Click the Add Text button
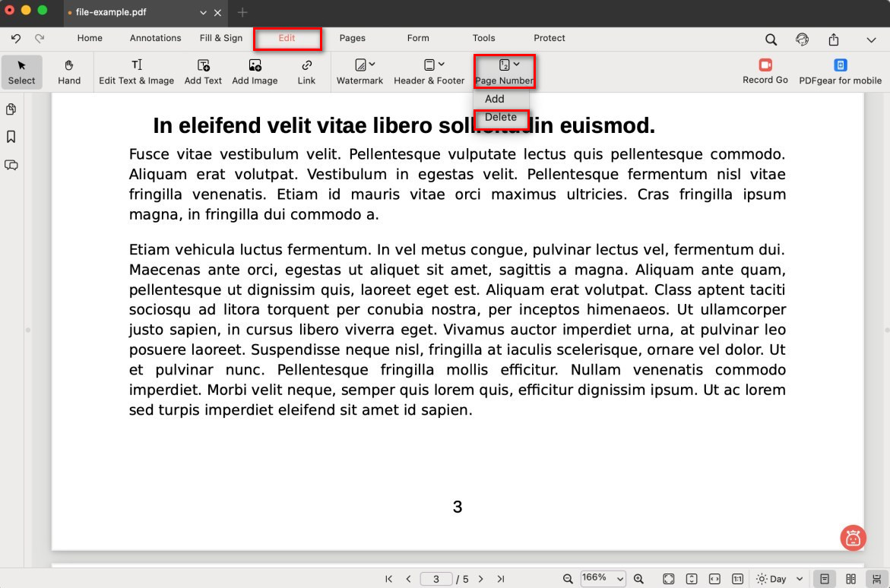The height and width of the screenshot is (588, 890). click(x=203, y=71)
